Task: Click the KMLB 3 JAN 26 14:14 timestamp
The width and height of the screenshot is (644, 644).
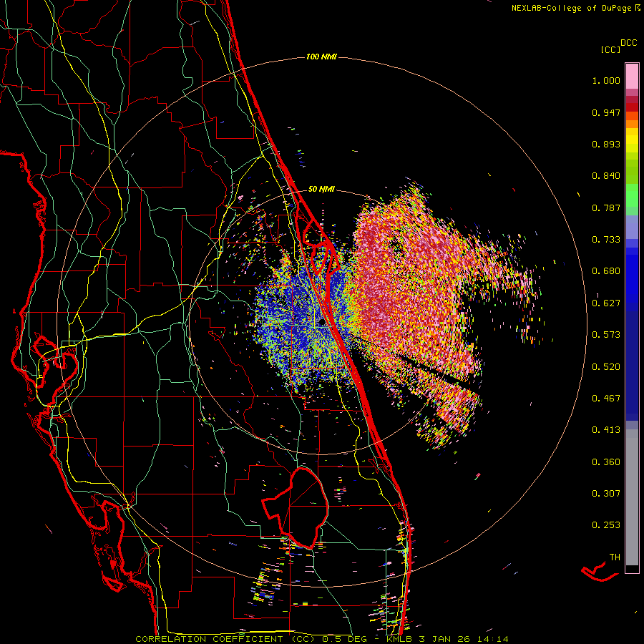Action: [x=447, y=639]
